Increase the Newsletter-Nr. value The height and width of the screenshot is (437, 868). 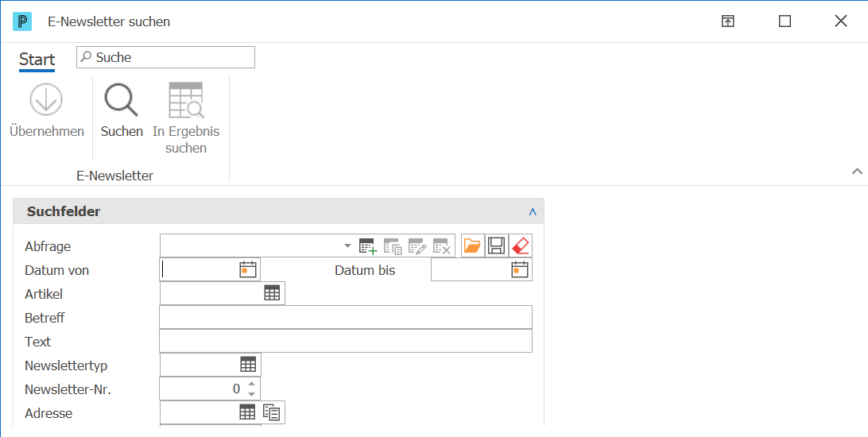pyautogui.click(x=251, y=383)
